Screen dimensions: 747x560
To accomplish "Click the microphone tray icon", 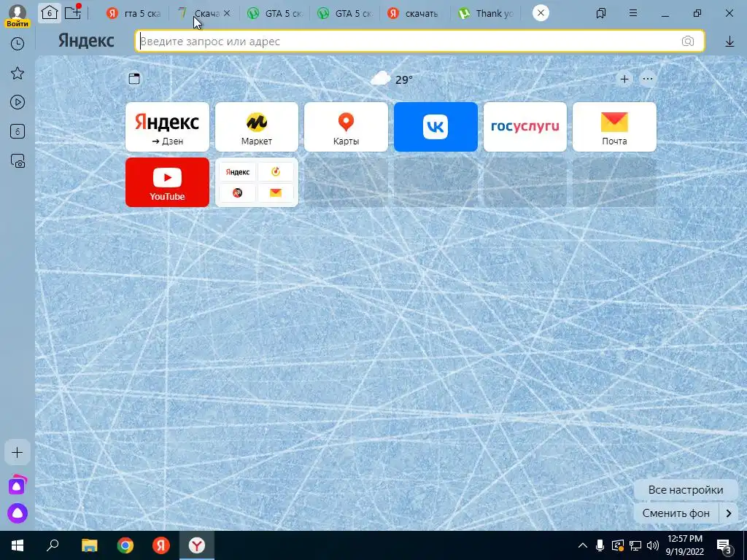I will click(600, 545).
